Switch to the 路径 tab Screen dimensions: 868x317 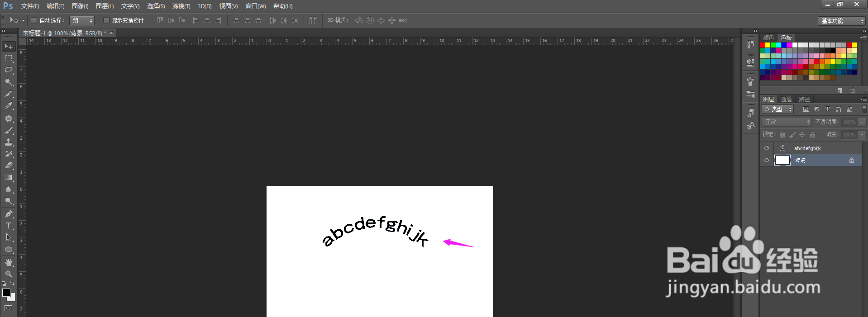click(x=804, y=99)
